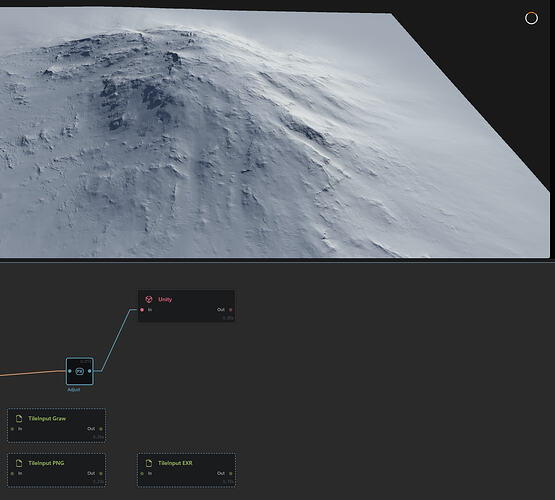The image size is (555, 500).
Task: Click the TileInput EXR file icon
Action: [149, 463]
